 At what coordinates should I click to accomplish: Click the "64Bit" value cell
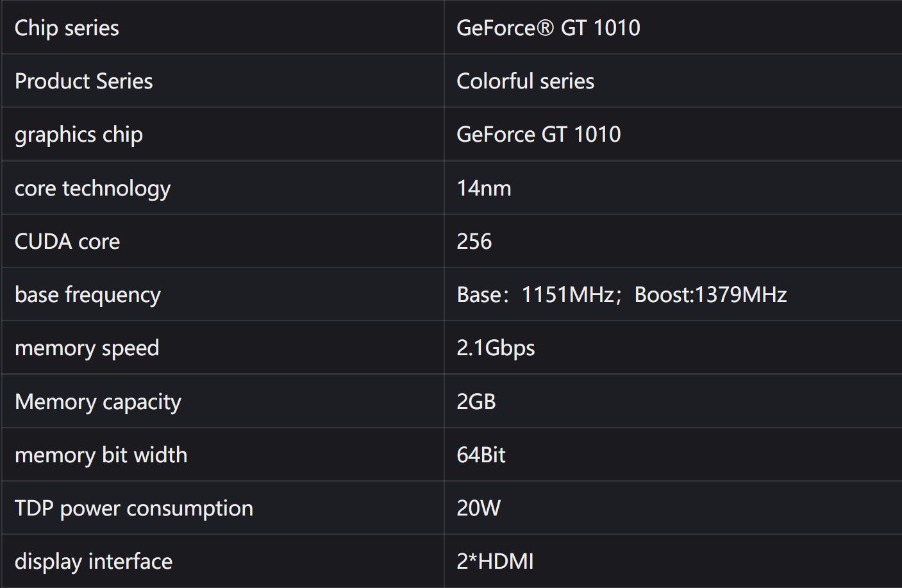point(481,455)
